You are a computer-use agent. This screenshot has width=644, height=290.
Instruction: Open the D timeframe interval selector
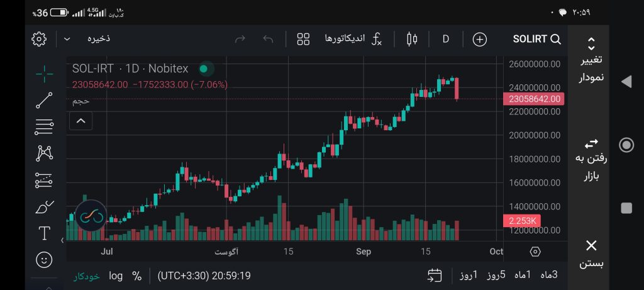(x=446, y=39)
